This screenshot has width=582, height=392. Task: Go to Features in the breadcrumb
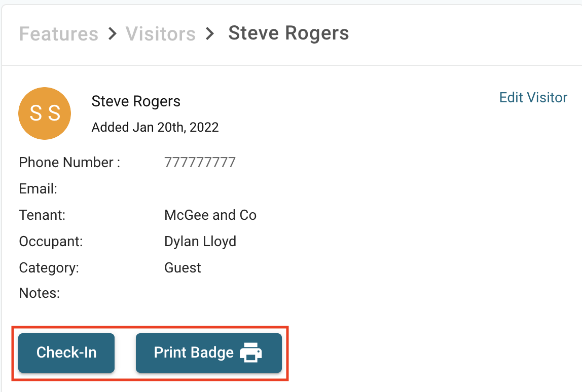coord(59,34)
